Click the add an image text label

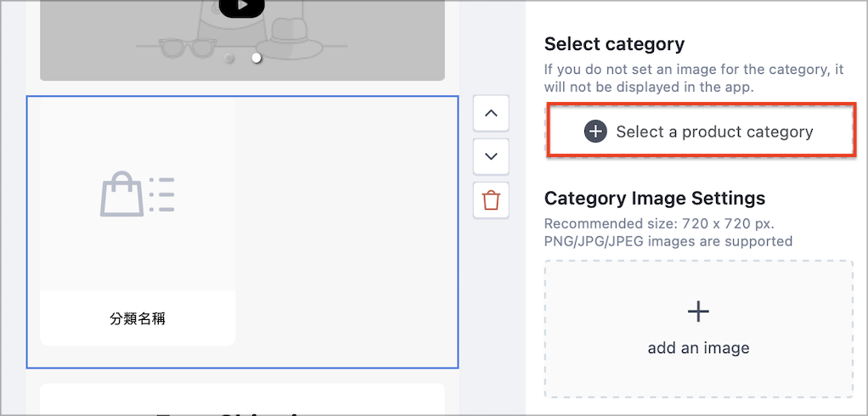698,348
